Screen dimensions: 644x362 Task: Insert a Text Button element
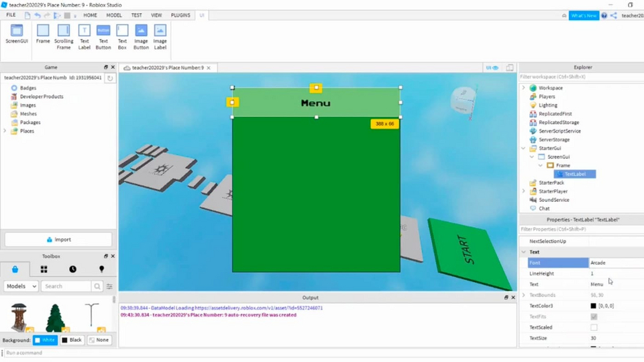103,37
